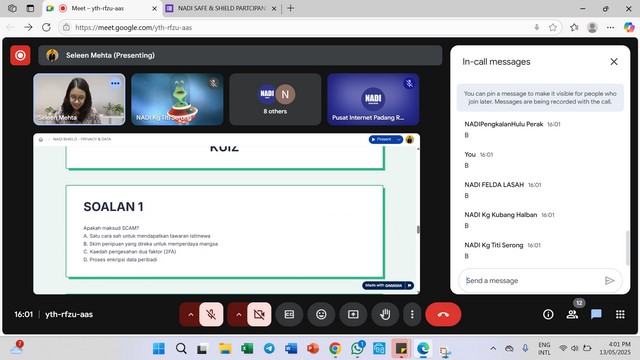Open the more options three-dot menu
The width and height of the screenshot is (640, 360).
(x=412, y=314)
